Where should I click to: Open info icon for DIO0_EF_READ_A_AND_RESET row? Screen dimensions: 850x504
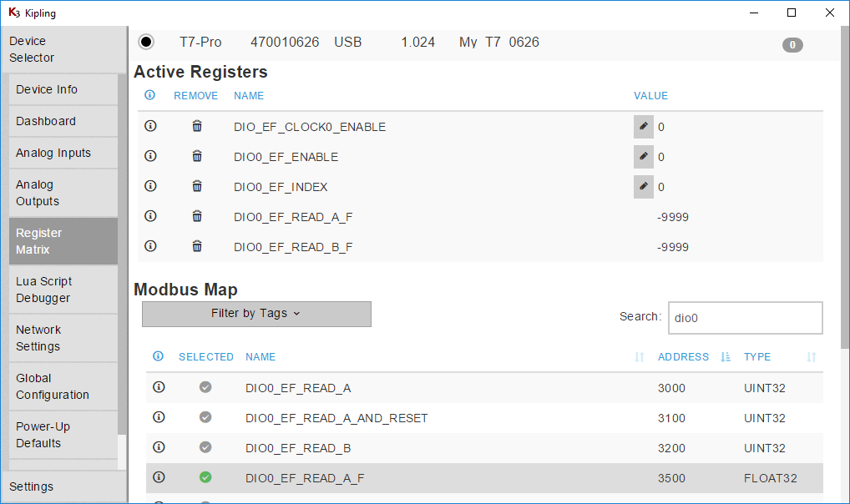(159, 417)
